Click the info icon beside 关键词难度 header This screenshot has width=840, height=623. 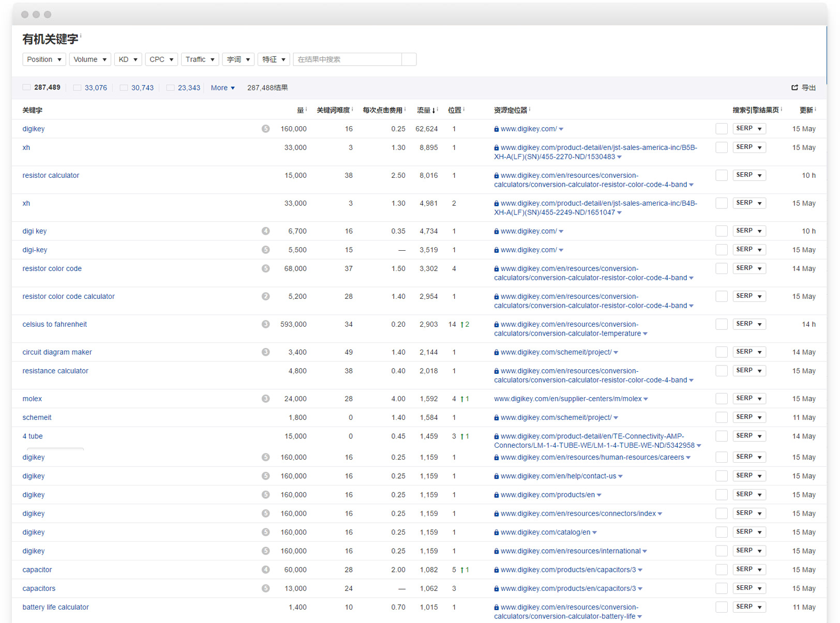tap(352, 109)
